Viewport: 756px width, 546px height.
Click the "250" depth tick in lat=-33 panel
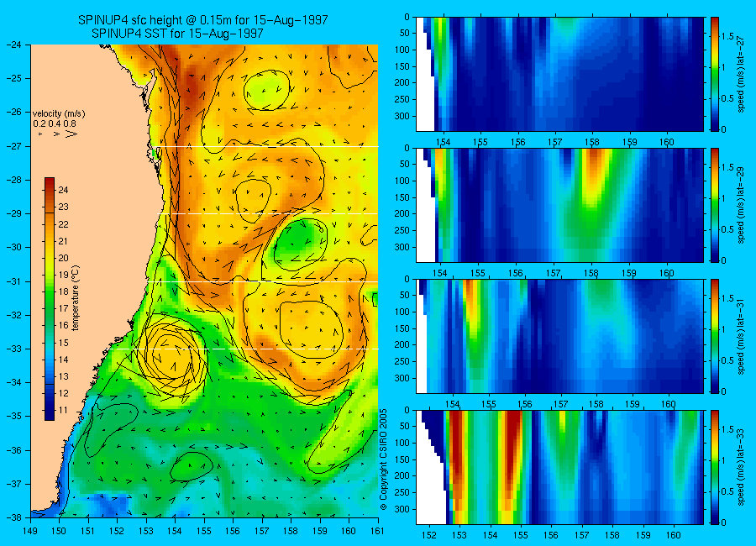pyautogui.click(x=402, y=492)
